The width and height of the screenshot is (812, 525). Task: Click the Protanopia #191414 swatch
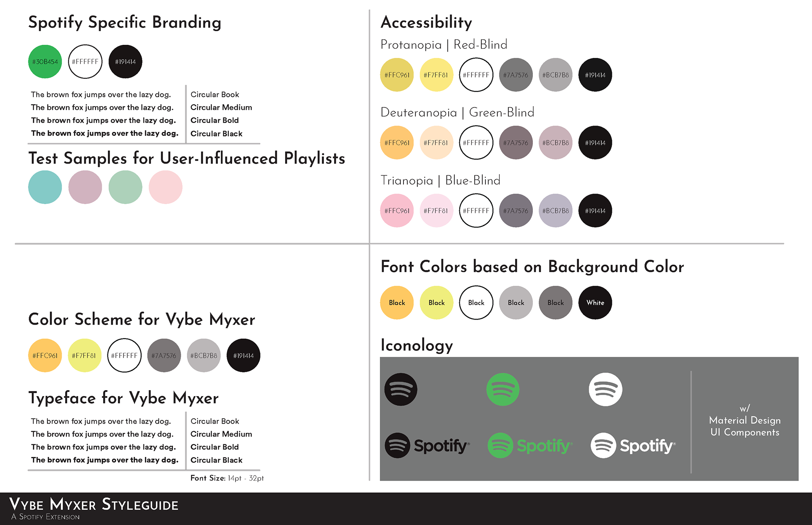(x=595, y=75)
